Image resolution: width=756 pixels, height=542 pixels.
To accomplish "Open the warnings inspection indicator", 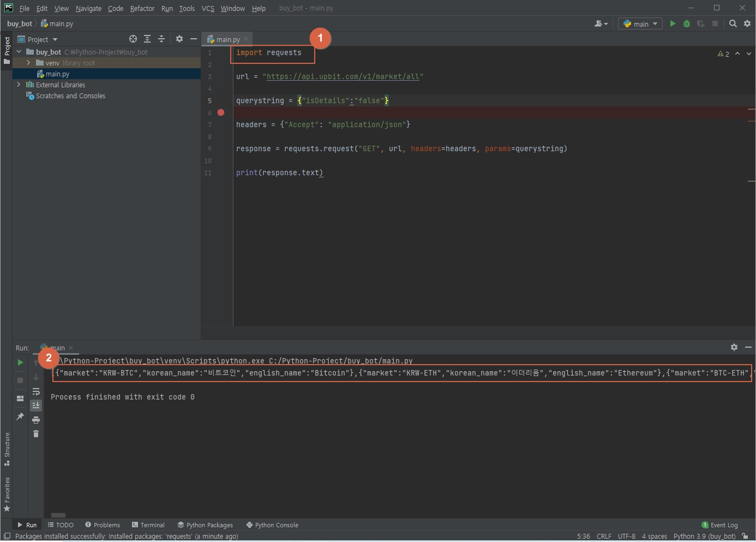I will (x=723, y=54).
